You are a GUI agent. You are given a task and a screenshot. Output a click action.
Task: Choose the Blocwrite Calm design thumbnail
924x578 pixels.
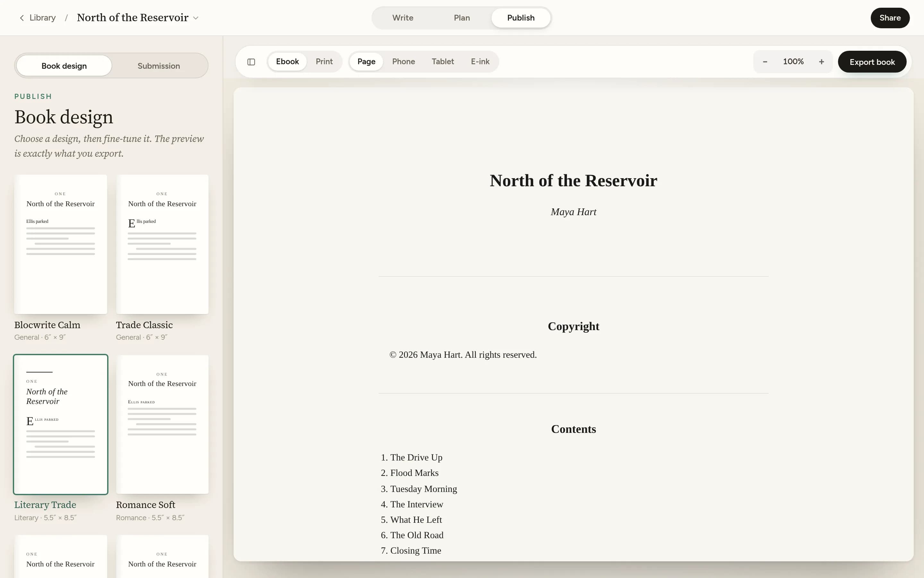(x=60, y=244)
